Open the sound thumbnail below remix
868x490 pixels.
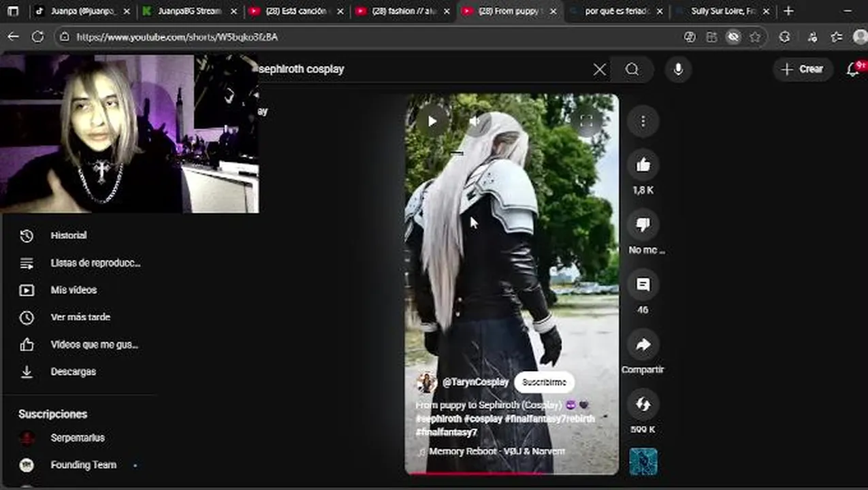point(643,461)
